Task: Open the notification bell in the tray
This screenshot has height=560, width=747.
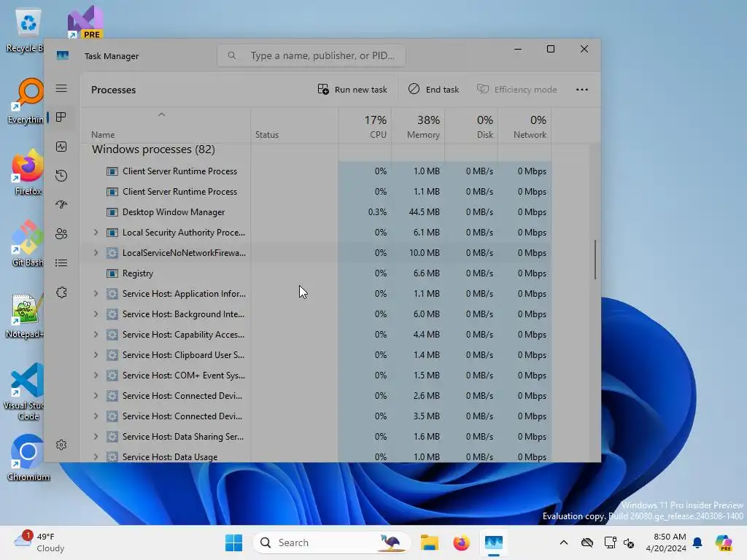Action: point(697,542)
